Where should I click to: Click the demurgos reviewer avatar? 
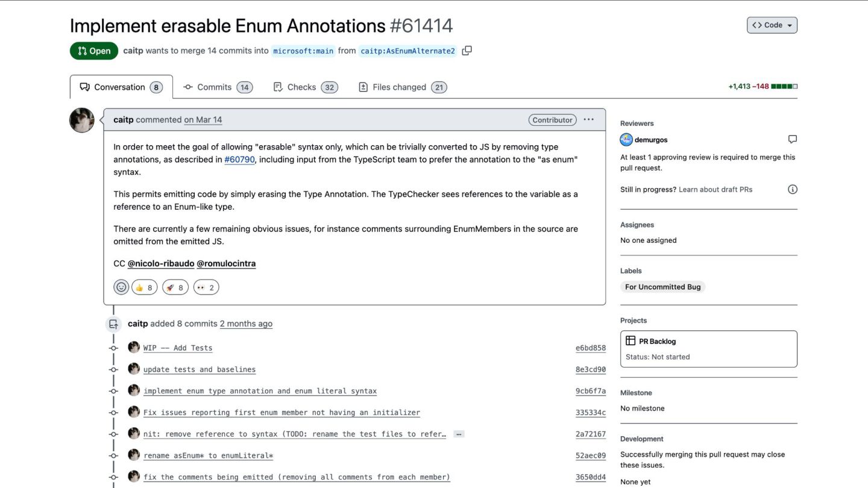pos(626,140)
